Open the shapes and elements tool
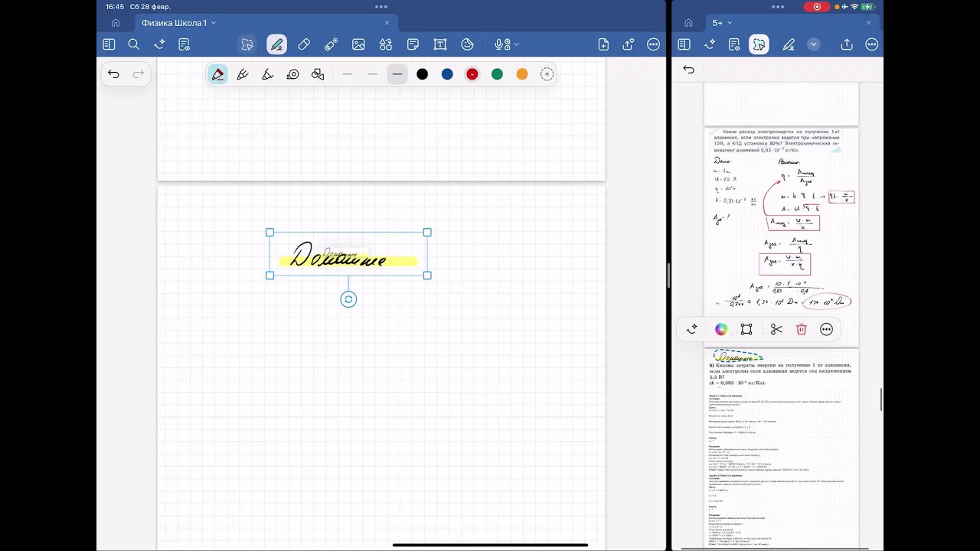 [x=385, y=44]
